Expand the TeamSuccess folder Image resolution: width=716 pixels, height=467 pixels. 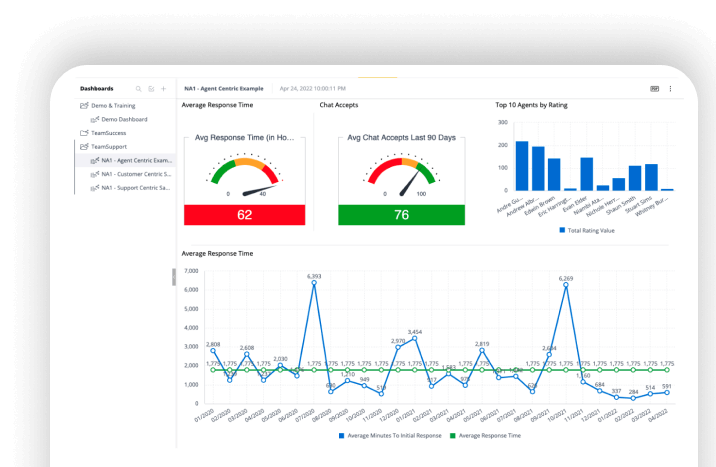point(108,132)
